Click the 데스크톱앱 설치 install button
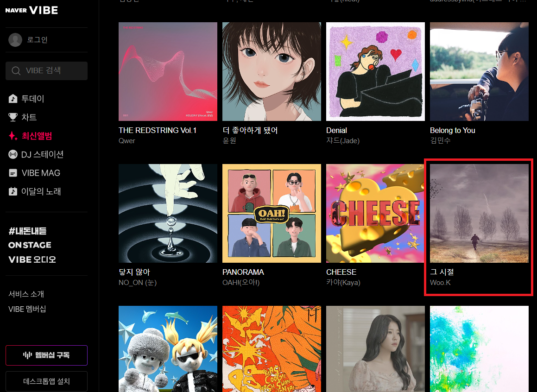 [47, 381]
